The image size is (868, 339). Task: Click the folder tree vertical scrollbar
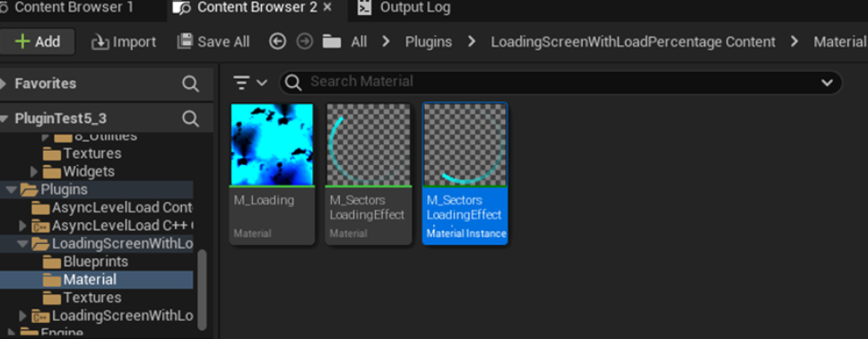(202, 290)
